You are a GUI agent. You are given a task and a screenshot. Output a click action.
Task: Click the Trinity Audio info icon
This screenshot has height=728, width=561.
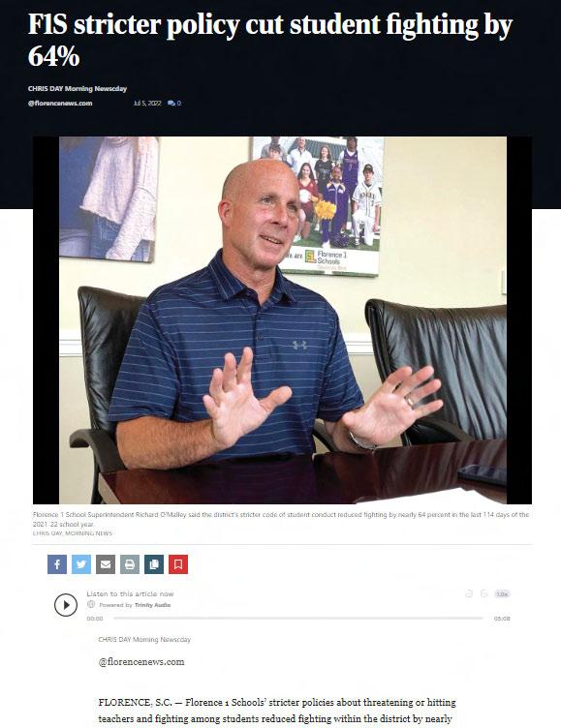click(91, 604)
